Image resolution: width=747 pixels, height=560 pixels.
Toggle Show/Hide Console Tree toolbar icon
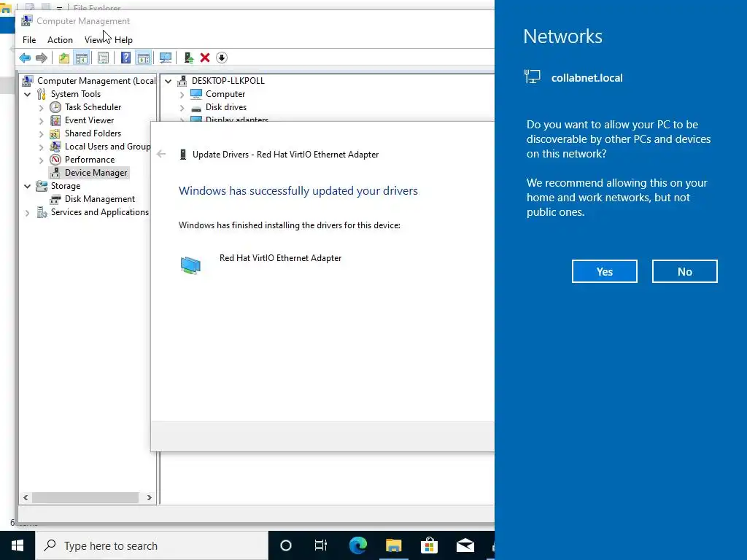click(82, 58)
